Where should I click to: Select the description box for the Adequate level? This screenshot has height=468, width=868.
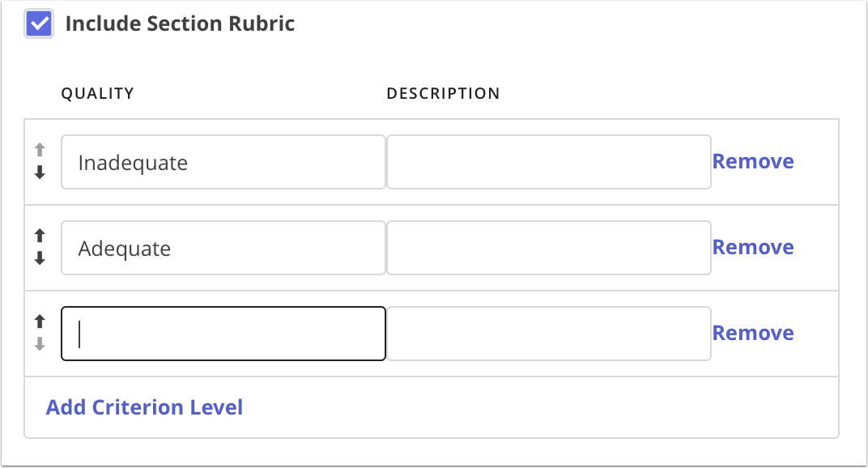(548, 247)
